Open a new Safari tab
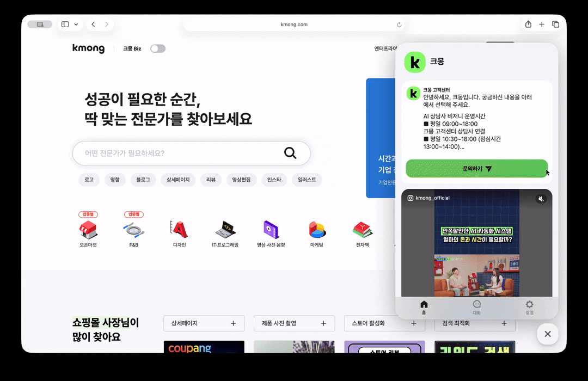This screenshot has height=381, width=588. point(542,24)
